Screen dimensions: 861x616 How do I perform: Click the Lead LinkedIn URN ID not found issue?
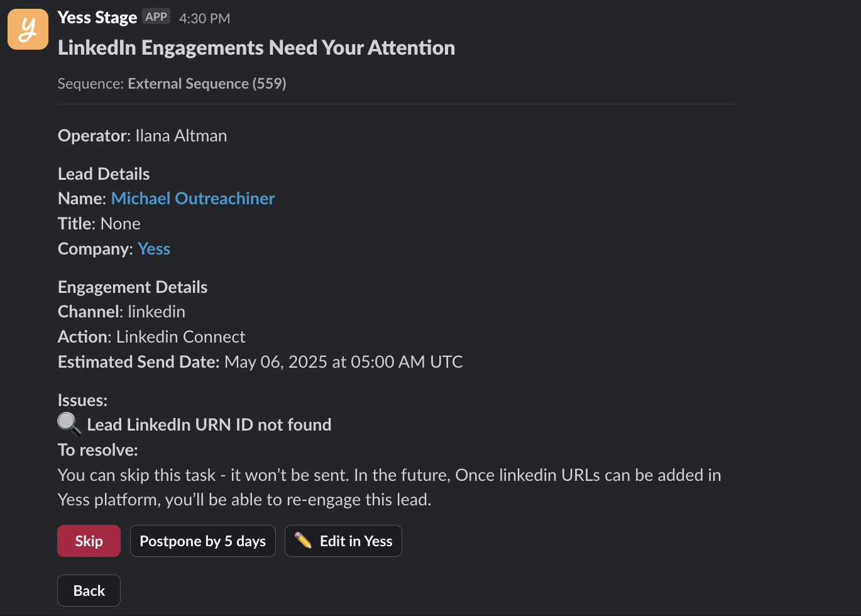click(209, 425)
